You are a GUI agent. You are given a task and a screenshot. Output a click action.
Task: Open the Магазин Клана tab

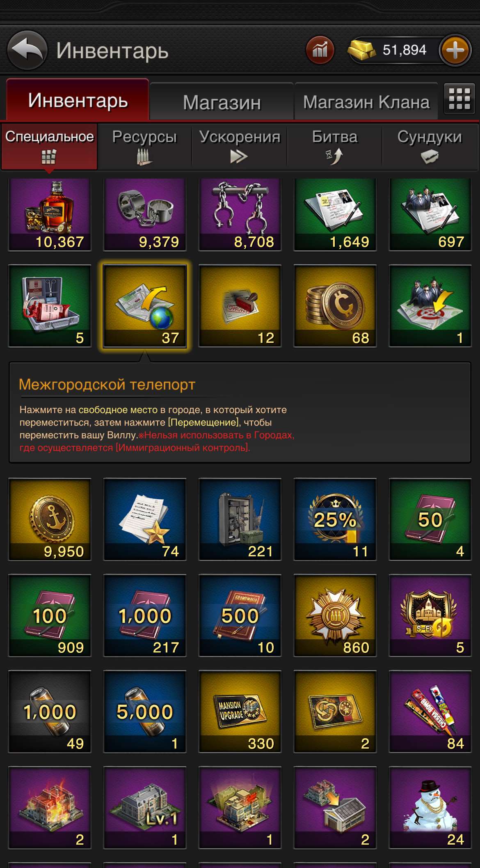click(366, 102)
